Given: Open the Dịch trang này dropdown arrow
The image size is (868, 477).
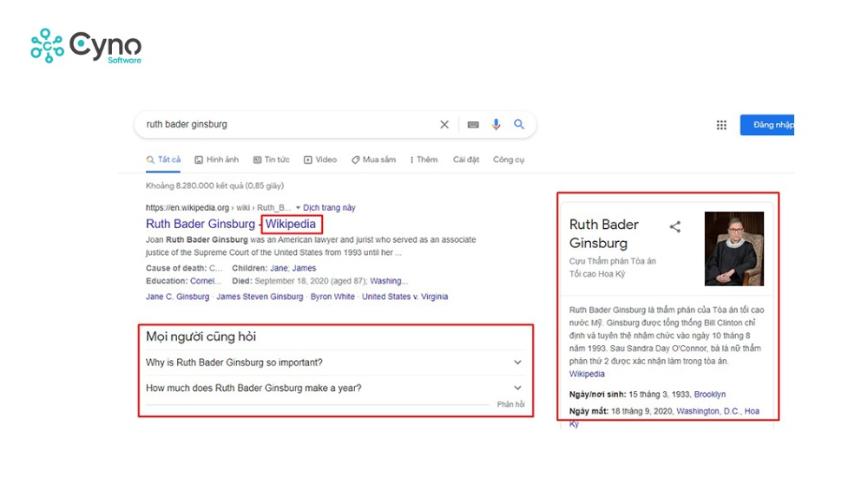Looking at the screenshot, I should coord(298,208).
